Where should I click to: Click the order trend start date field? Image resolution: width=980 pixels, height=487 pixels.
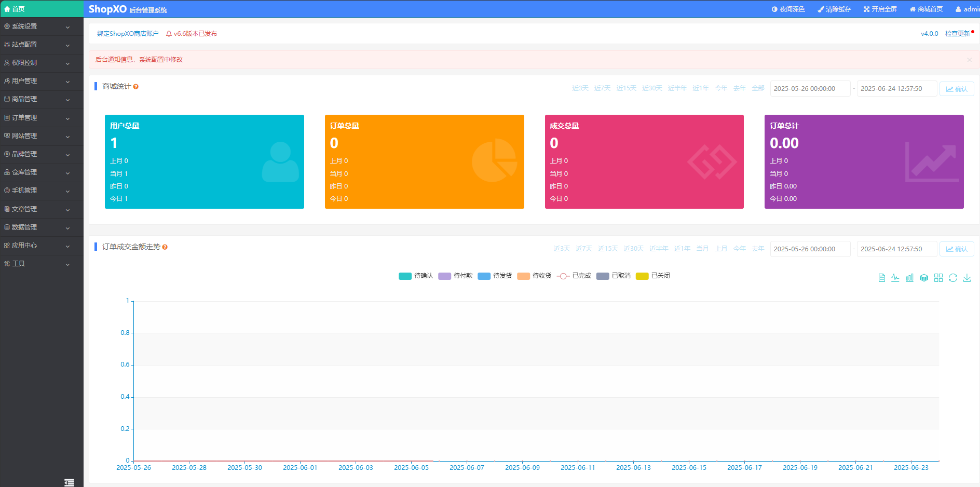point(810,249)
